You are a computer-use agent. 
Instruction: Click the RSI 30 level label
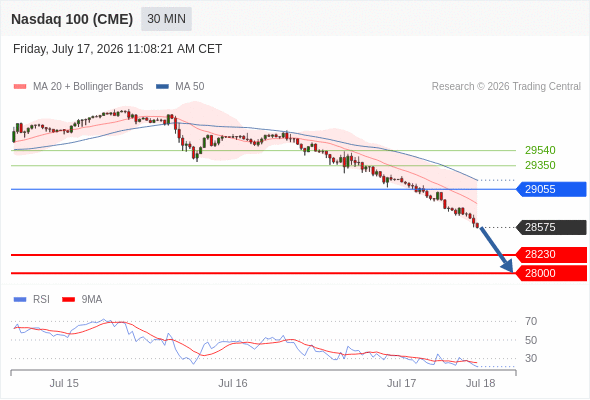[531, 358]
